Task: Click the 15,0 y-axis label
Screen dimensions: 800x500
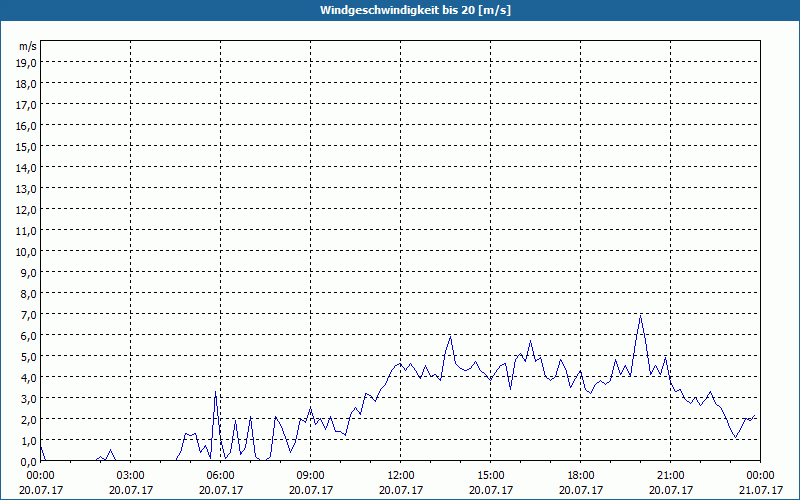Action: point(26,146)
